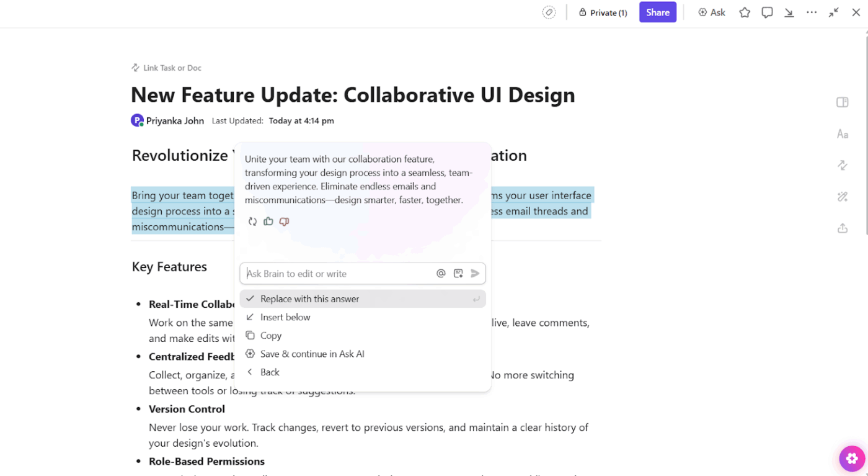Collapse the doc view using the arrows icon
This screenshot has width=868, height=476.
834,12
